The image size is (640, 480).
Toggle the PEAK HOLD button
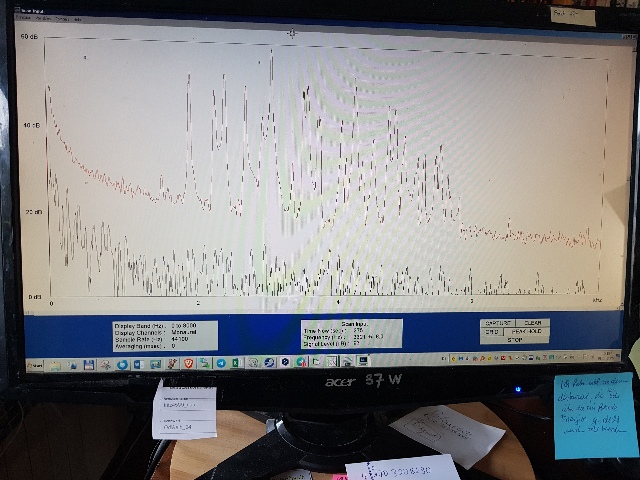coord(527,331)
